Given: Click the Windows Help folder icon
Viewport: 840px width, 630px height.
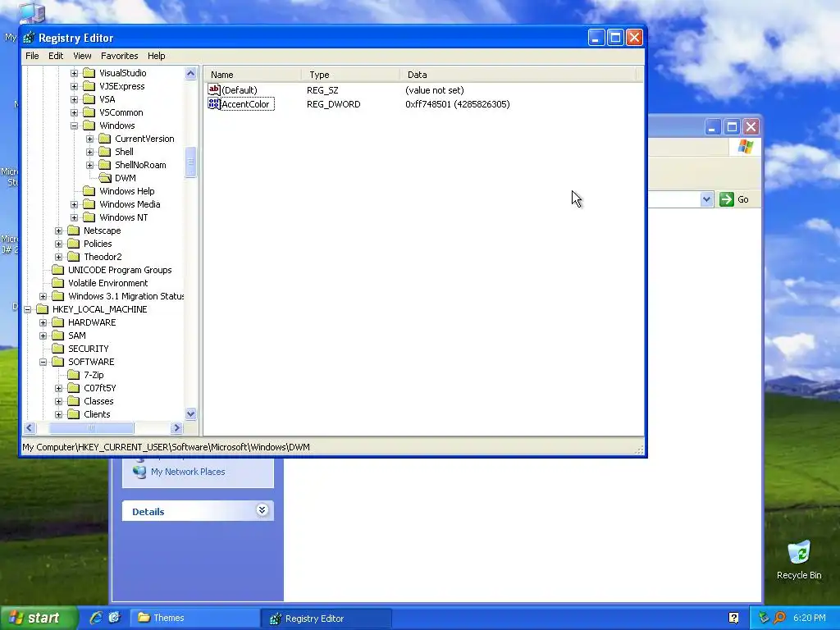Looking at the screenshot, I should pyautogui.click(x=89, y=191).
